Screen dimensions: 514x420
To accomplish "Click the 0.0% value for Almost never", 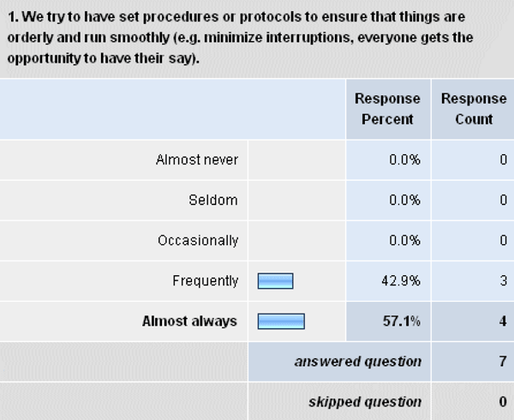I will (x=404, y=159).
